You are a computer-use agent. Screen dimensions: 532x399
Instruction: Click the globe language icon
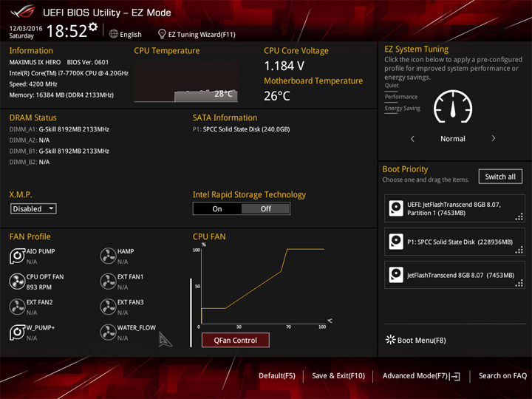coord(114,34)
